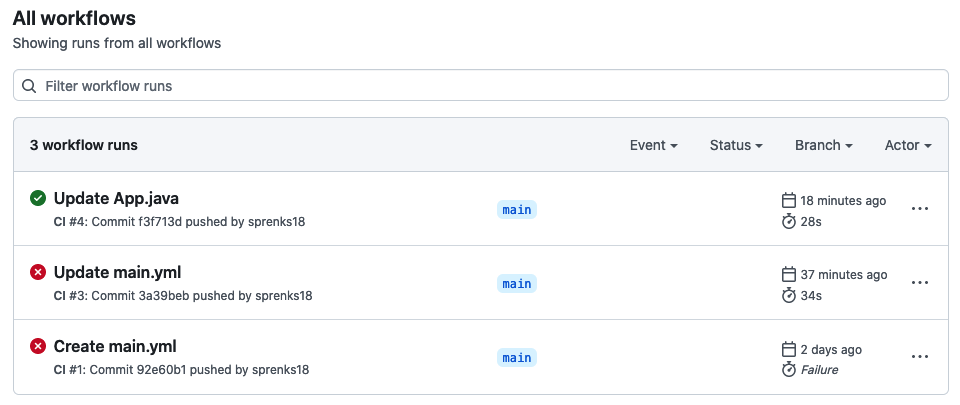960x405 pixels.
Task: Click the green success icon for Update App.java
Action: pyautogui.click(x=38, y=198)
